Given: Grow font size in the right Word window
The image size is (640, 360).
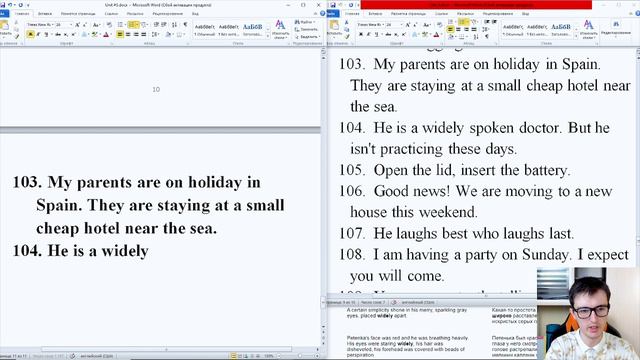Looking at the screenshot, I should pyautogui.click(x=408, y=25).
